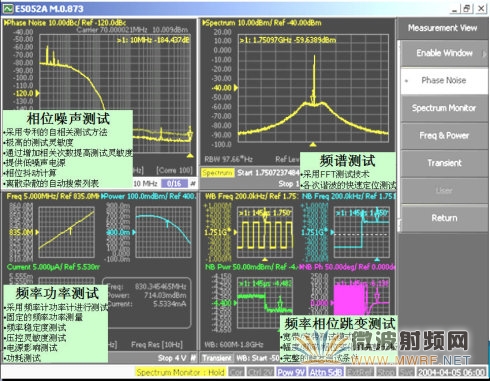
Task: Click the 0/16 correlation progress field
Action: pos(174,183)
